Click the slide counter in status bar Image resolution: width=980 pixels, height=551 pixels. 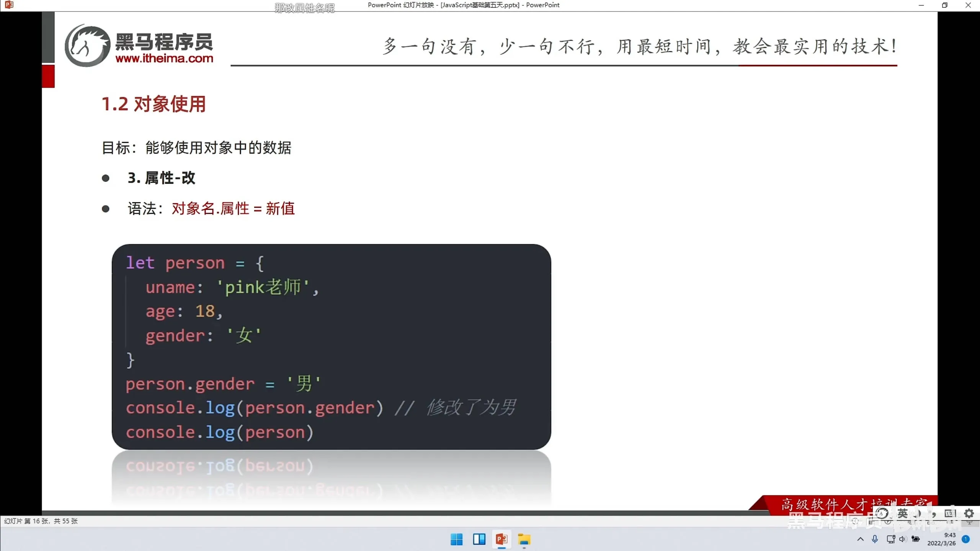[41, 521]
